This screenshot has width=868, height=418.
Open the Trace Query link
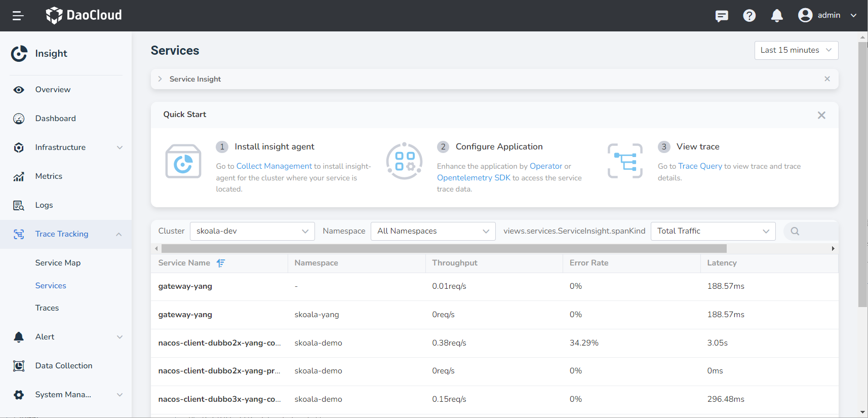click(700, 166)
